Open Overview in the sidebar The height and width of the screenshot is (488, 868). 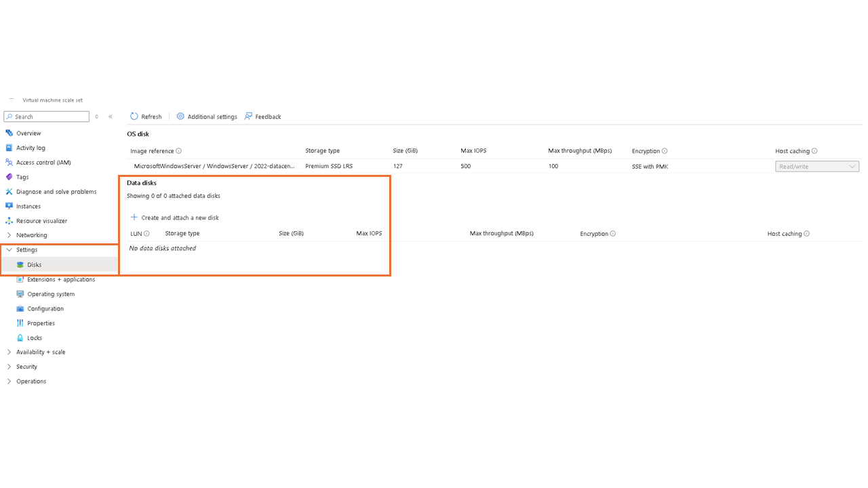(28, 134)
